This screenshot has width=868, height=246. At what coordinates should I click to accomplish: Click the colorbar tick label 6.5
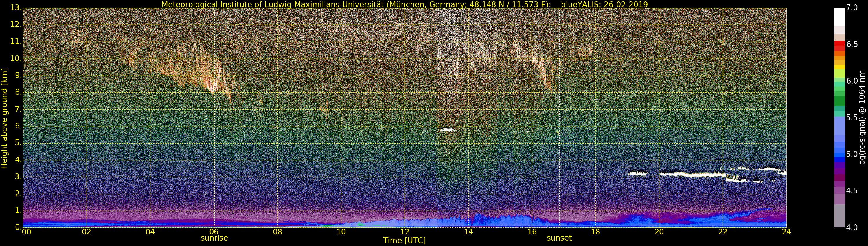(x=852, y=44)
